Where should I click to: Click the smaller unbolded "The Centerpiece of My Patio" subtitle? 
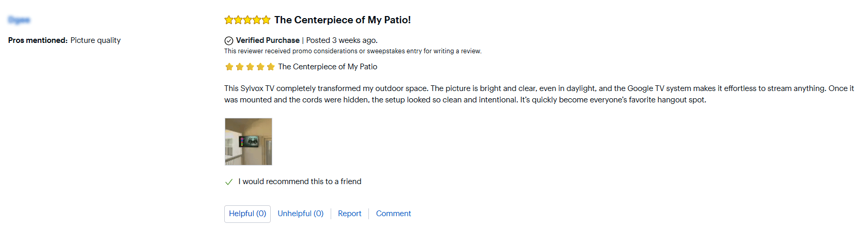point(328,67)
